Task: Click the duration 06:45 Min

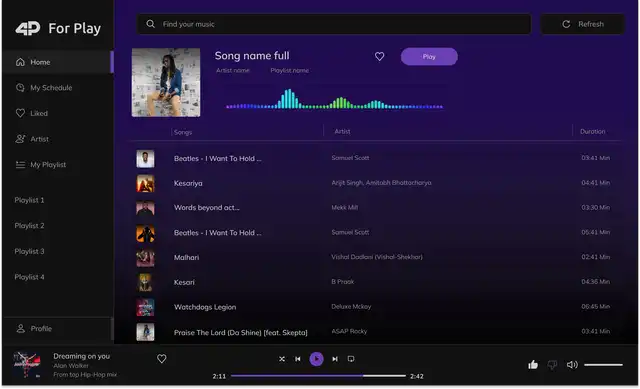Action: click(x=596, y=307)
